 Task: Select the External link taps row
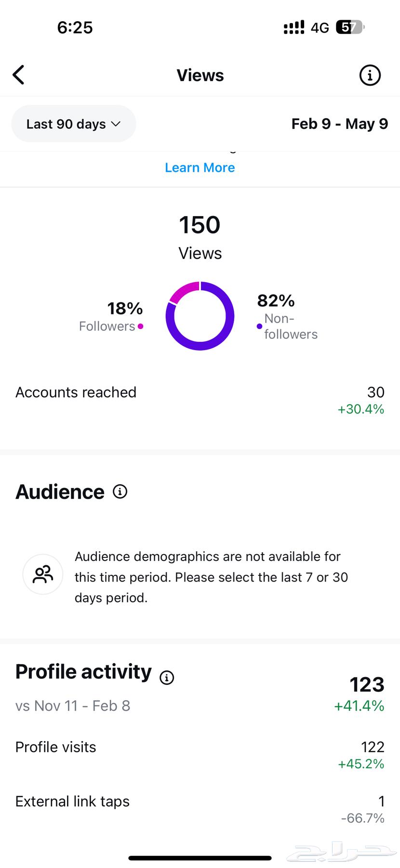click(x=200, y=809)
